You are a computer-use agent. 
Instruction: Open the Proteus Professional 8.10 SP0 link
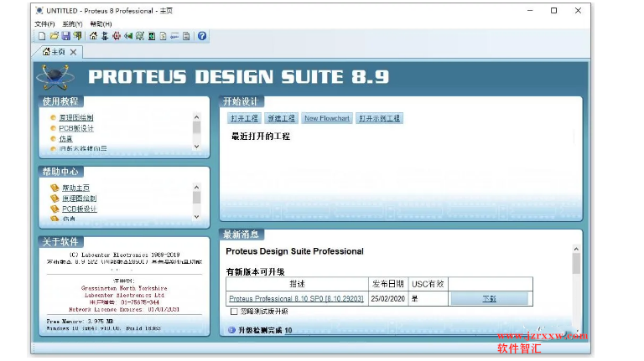pos(296,299)
